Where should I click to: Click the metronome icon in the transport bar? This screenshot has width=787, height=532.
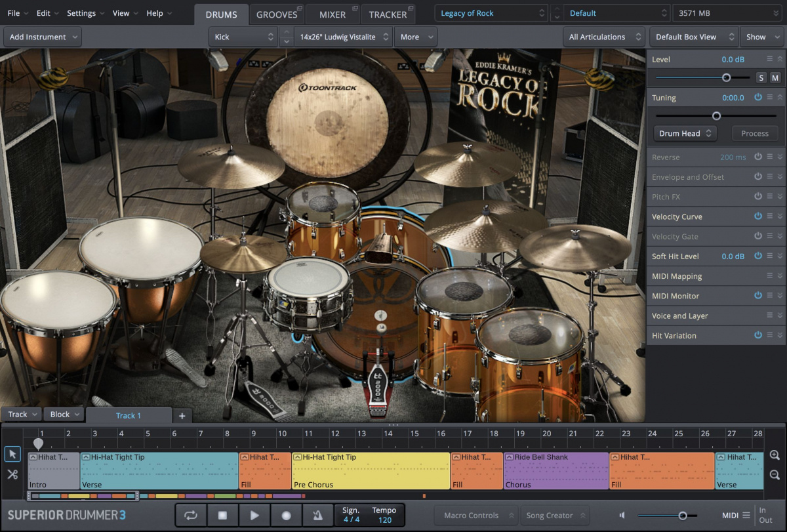pos(318,515)
